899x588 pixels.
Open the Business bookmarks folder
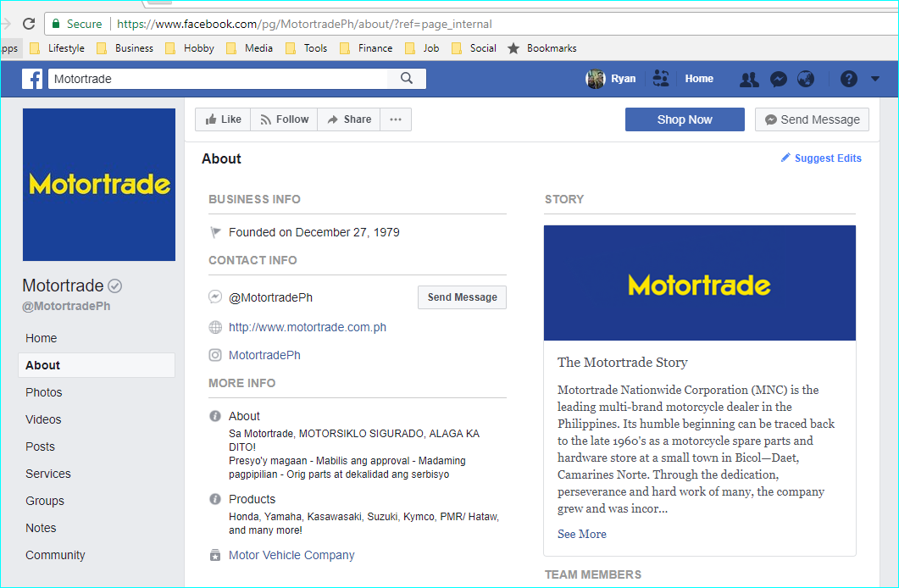pos(125,48)
